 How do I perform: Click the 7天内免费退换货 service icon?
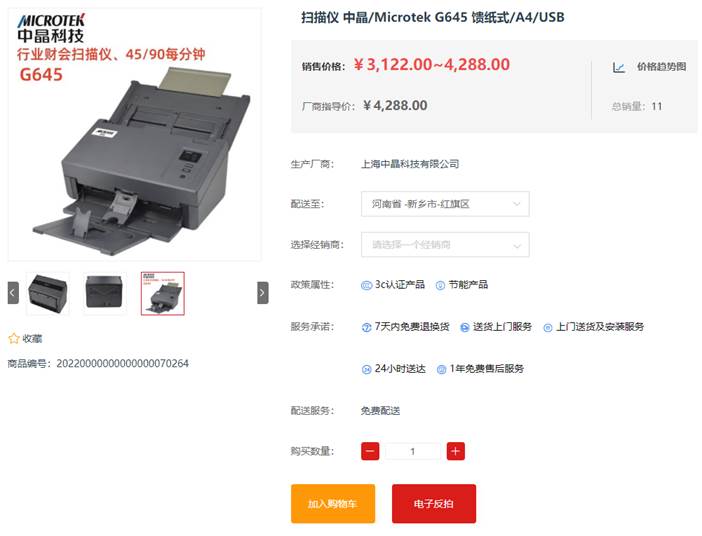tap(366, 327)
